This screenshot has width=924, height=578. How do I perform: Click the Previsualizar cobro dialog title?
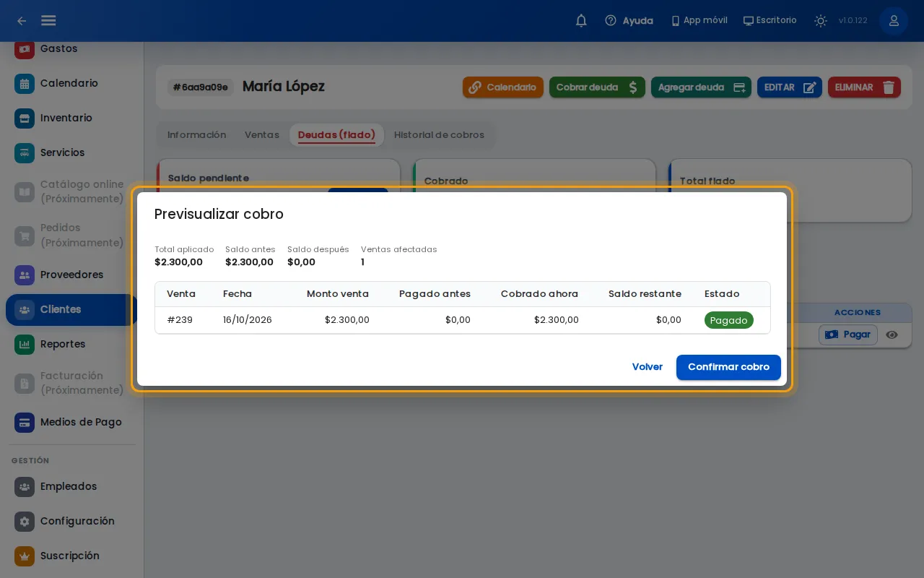click(x=219, y=214)
